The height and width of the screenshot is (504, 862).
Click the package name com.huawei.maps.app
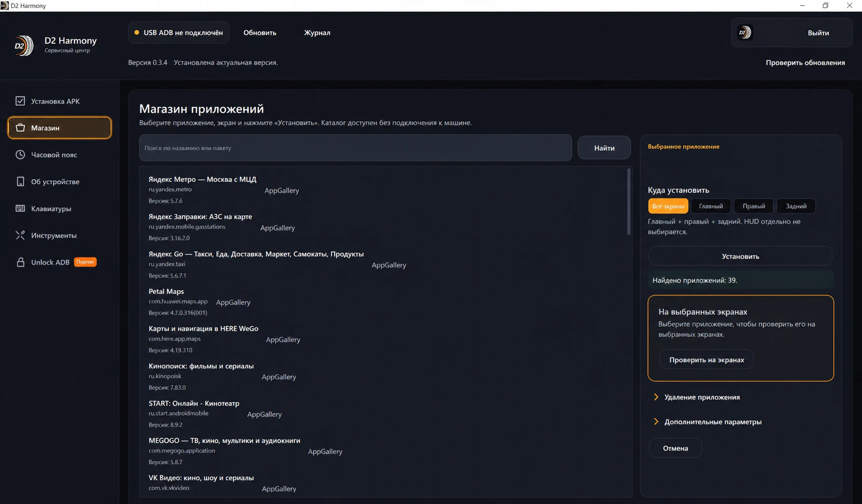coord(178,301)
